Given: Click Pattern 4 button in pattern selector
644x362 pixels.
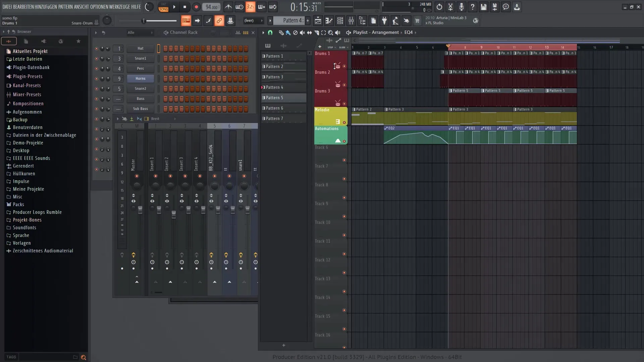Looking at the screenshot, I should click(283, 87).
